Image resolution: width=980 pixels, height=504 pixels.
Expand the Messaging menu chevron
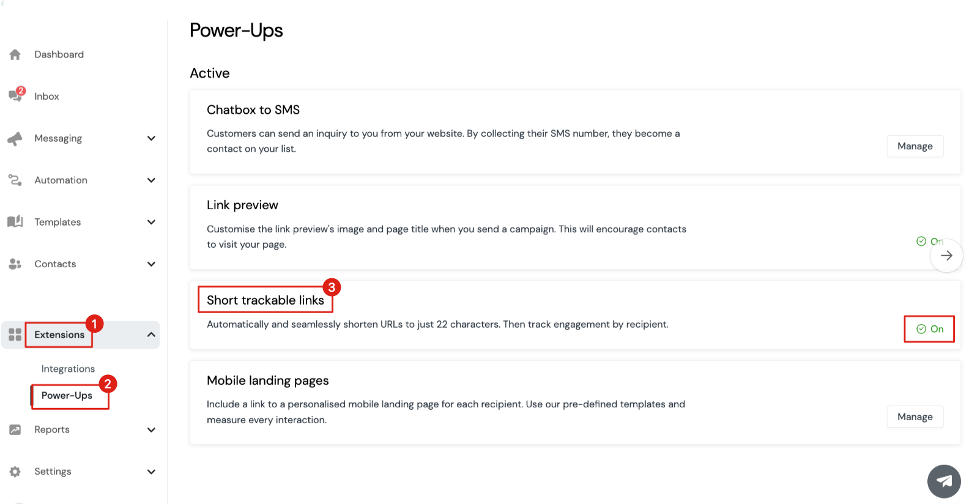coord(151,138)
